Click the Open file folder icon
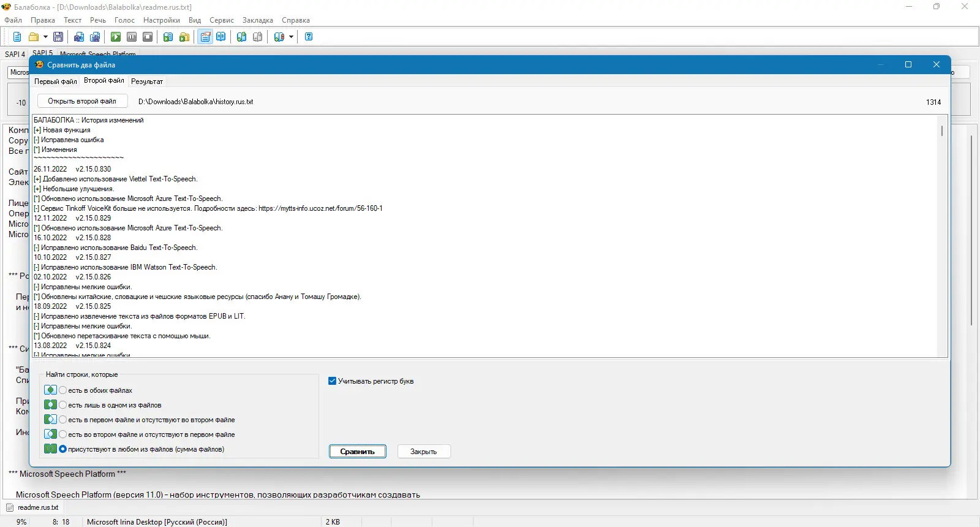 34,37
